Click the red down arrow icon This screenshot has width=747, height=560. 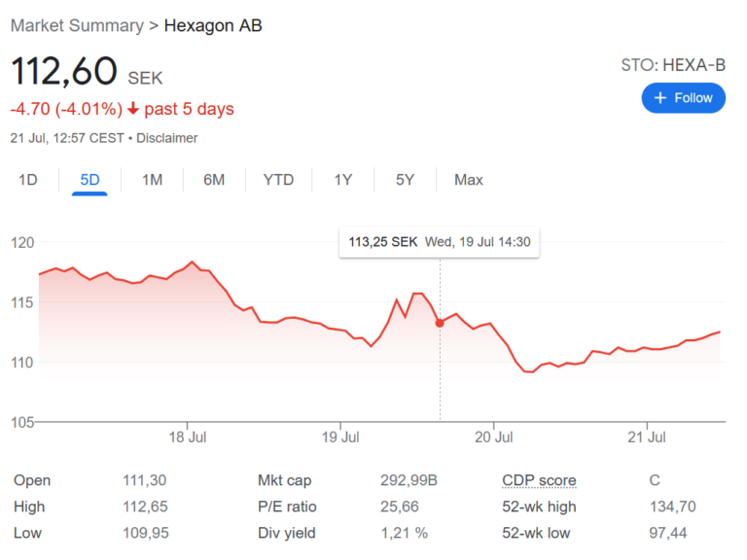[133, 109]
